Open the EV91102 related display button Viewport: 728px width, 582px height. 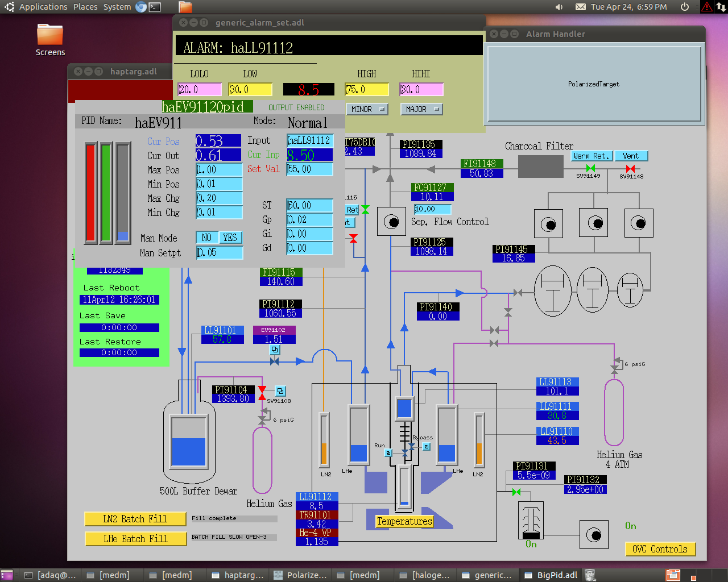pyautogui.click(x=275, y=350)
